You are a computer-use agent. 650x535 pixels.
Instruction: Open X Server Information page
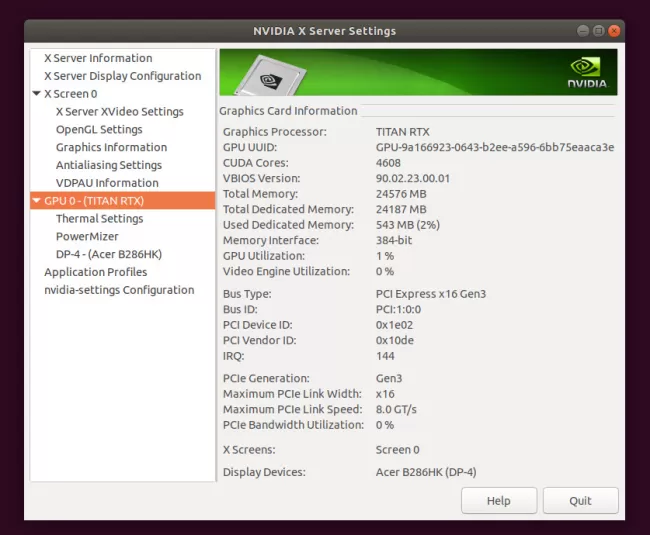point(98,58)
